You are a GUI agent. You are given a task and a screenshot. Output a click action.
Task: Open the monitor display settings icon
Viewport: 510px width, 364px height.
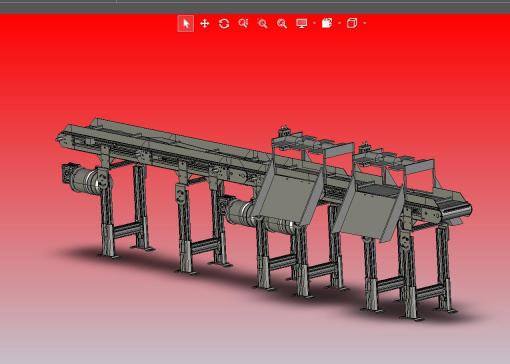tap(302, 23)
